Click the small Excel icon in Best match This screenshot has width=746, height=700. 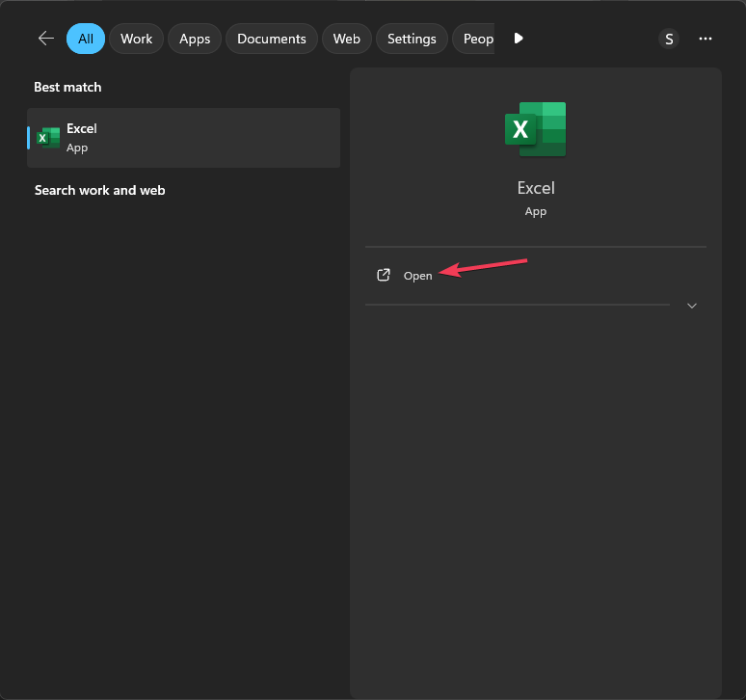(48, 138)
